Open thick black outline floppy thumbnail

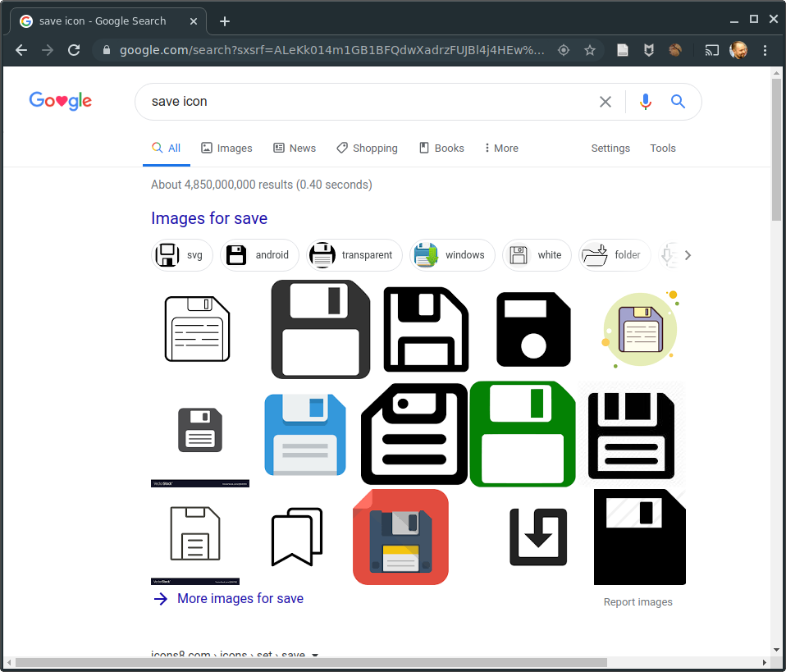click(426, 330)
